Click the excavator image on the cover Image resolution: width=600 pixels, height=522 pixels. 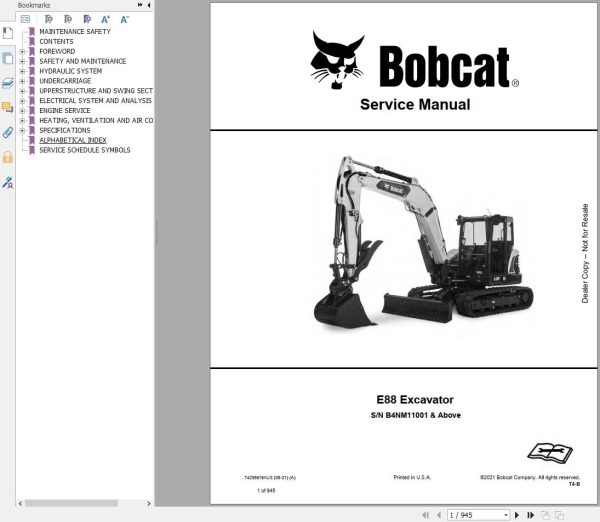(x=424, y=242)
